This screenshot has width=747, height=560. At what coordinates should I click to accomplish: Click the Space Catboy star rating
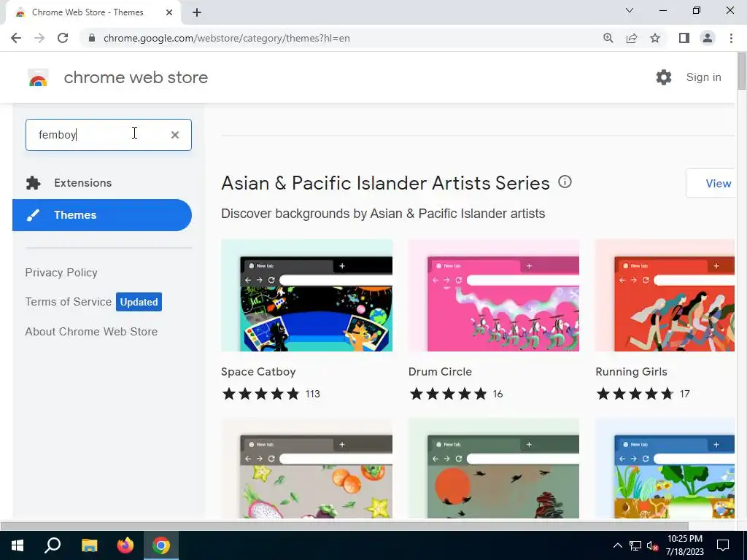tap(260, 394)
